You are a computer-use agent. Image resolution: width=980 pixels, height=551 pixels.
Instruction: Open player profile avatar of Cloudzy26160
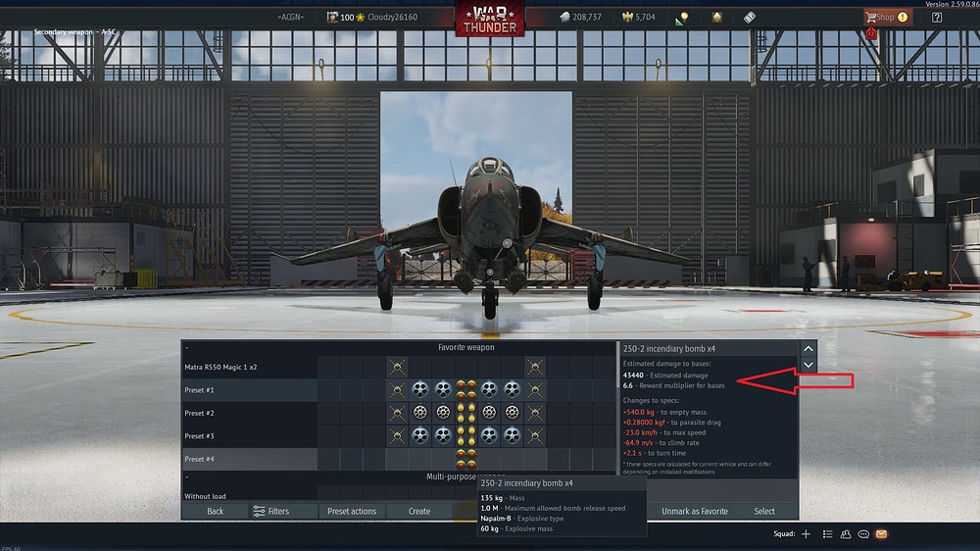tap(332, 17)
